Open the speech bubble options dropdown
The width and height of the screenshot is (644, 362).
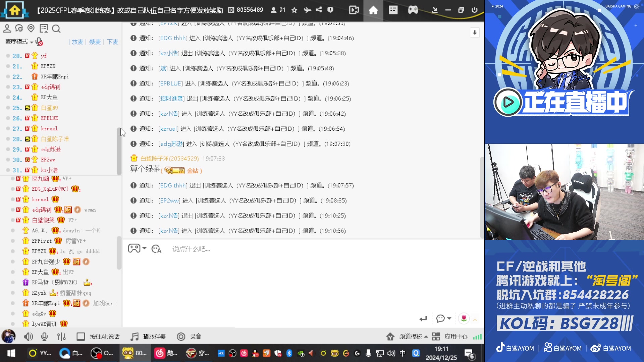coord(443,318)
